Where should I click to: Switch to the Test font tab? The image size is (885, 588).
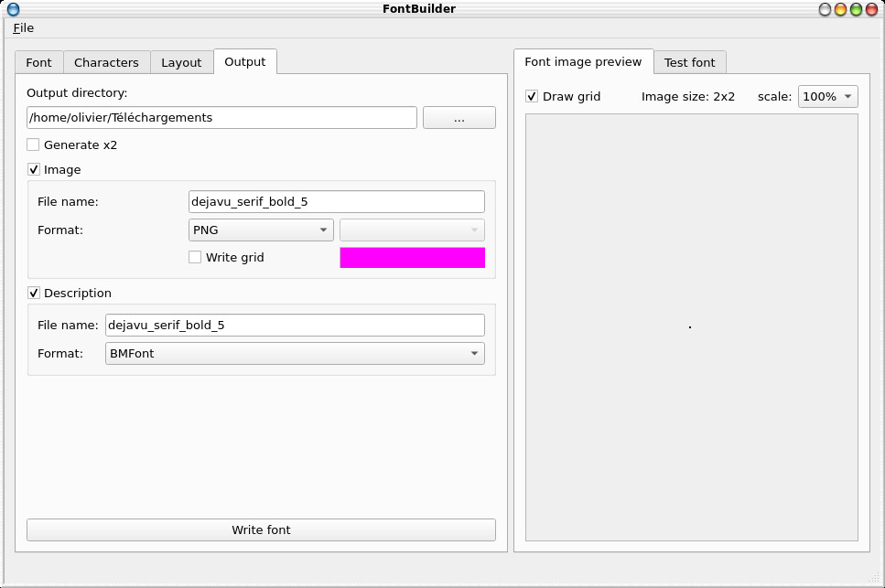click(x=689, y=62)
